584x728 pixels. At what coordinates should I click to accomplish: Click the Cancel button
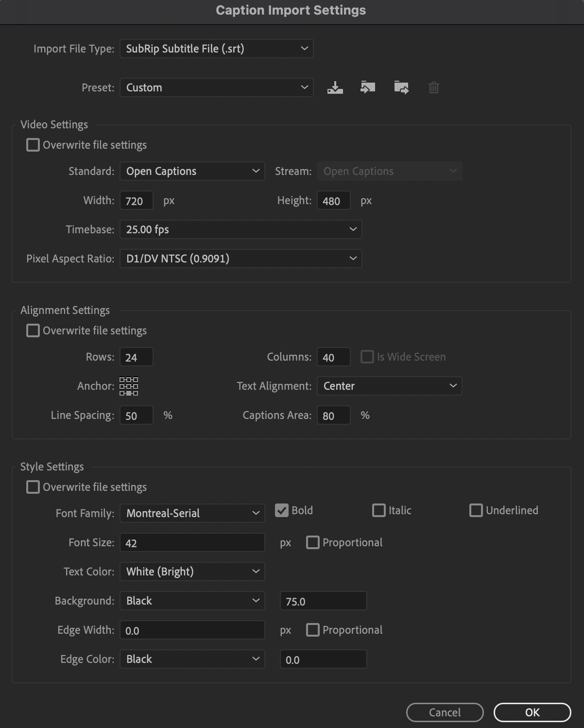pos(445,712)
